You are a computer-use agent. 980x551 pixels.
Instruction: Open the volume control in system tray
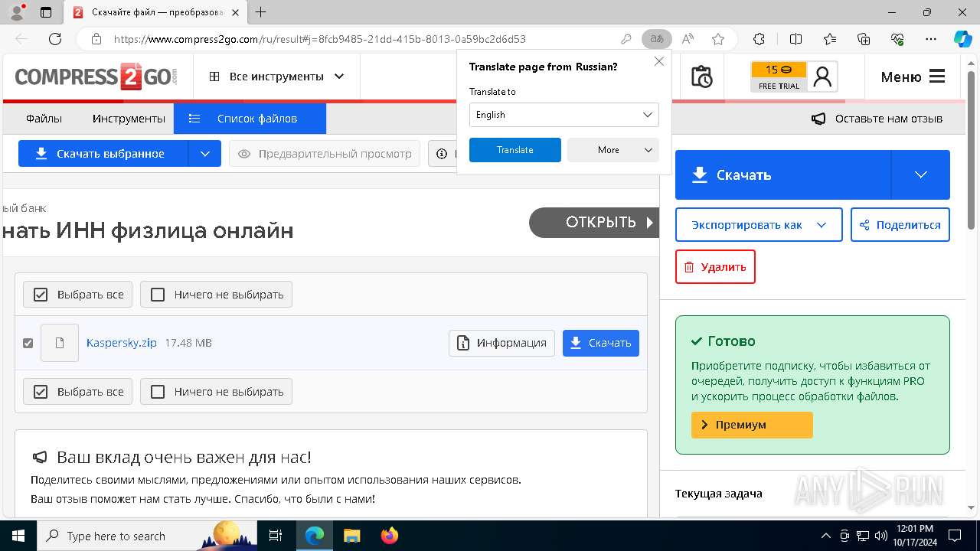[881, 536]
